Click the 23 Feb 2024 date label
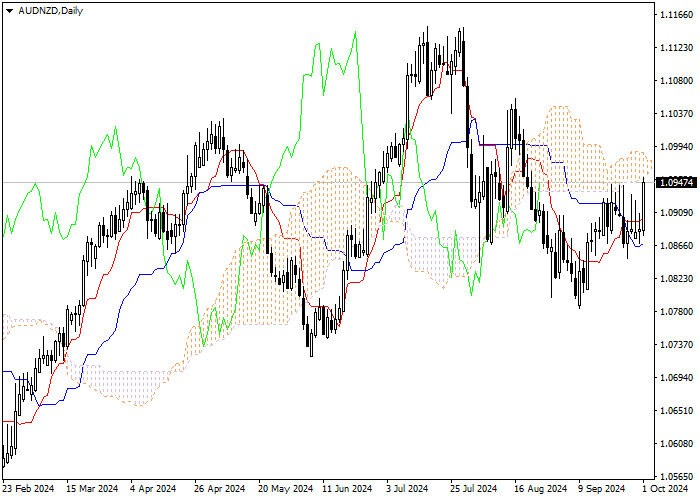The image size is (700, 500). click(x=29, y=489)
